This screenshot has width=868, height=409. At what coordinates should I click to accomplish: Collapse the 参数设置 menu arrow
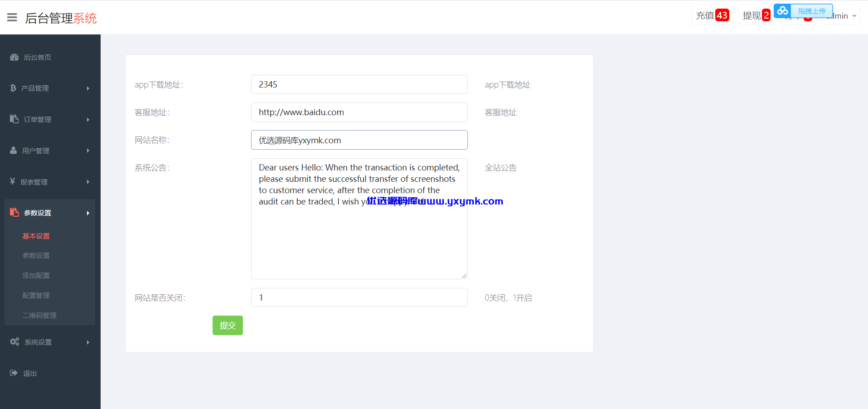tap(88, 213)
